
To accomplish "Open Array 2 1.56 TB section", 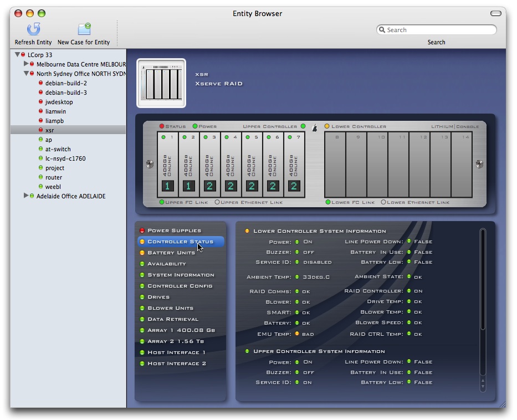I will (x=181, y=341).
